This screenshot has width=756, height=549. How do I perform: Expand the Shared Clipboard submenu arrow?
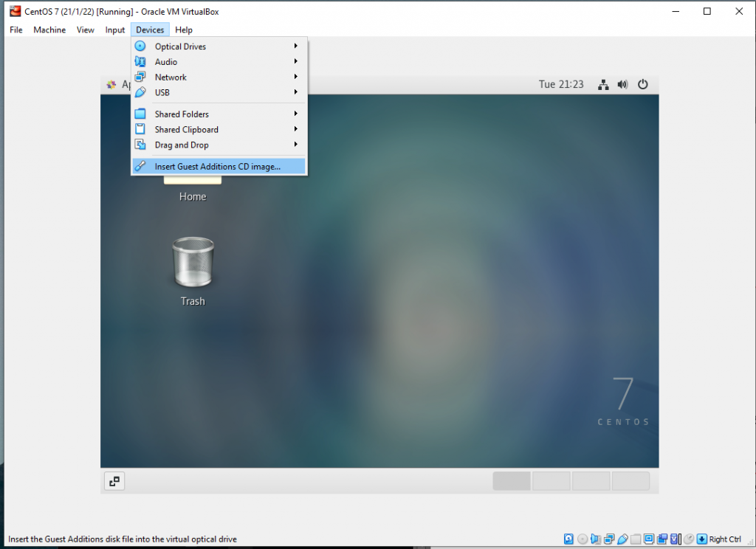(295, 129)
